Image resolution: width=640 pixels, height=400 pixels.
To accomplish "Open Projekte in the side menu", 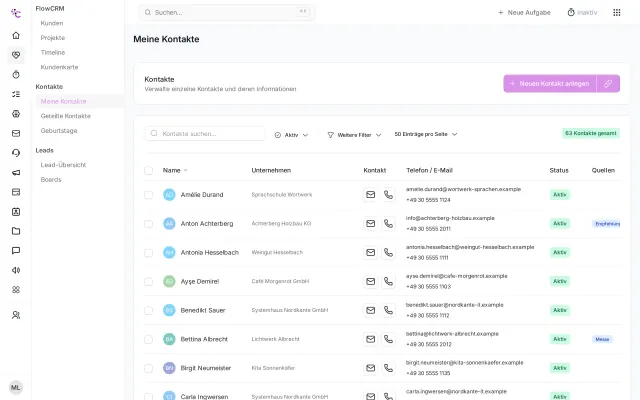I will (x=53, y=38).
